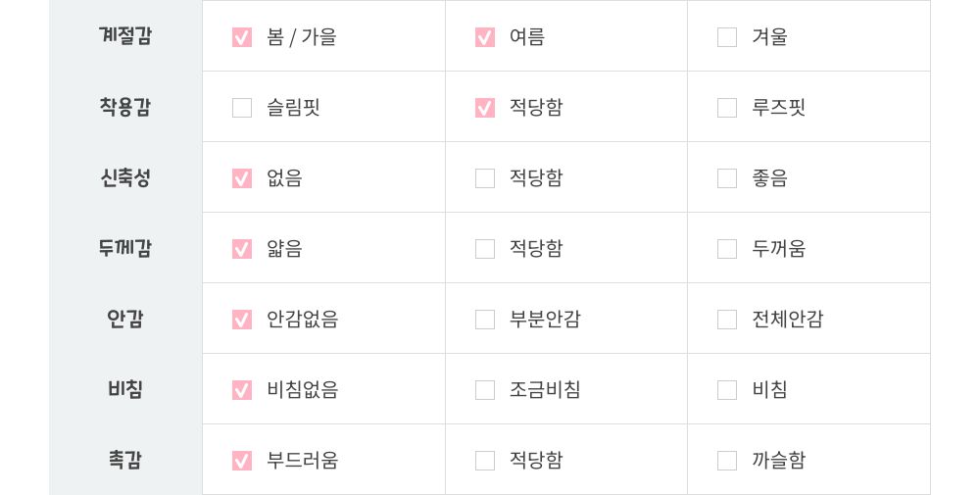
Task: Uncheck the 부드러움 texture checkbox
Action: 242,461
